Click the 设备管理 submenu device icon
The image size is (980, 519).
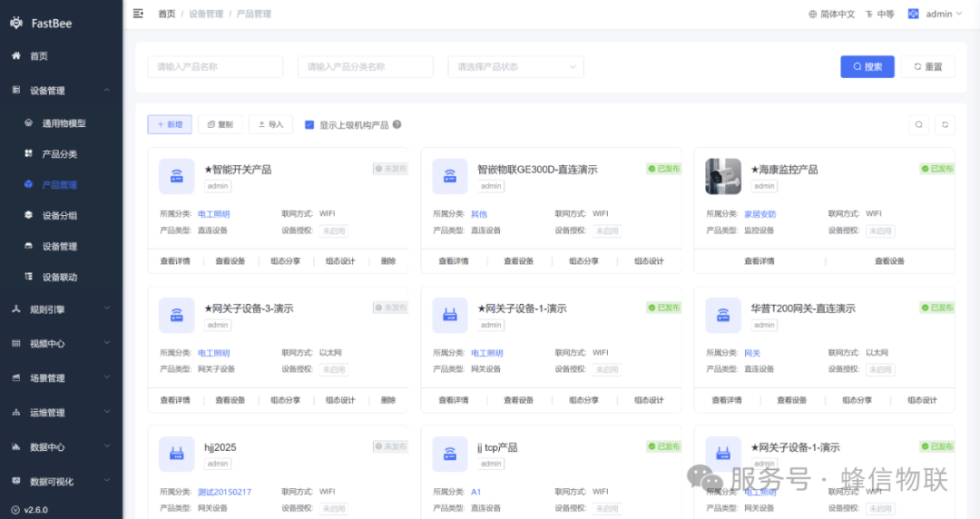pyautogui.click(x=28, y=246)
